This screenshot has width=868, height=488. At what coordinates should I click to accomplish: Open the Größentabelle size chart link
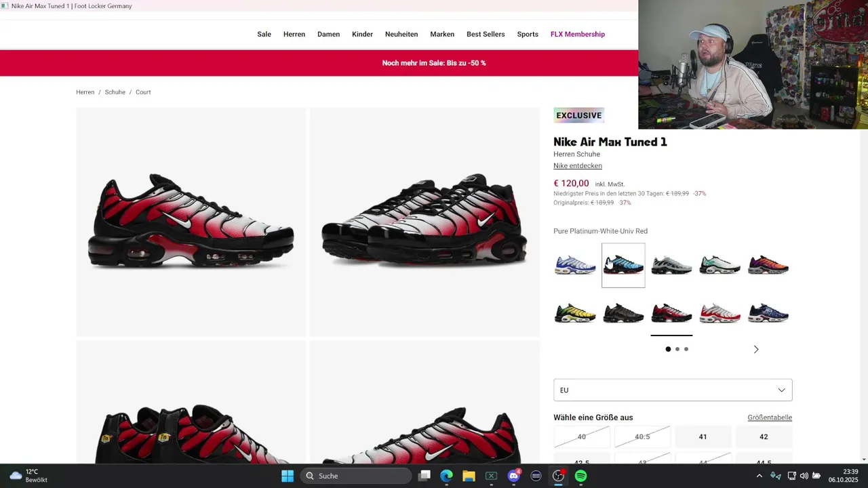pyautogui.click(x=770, y=418)
